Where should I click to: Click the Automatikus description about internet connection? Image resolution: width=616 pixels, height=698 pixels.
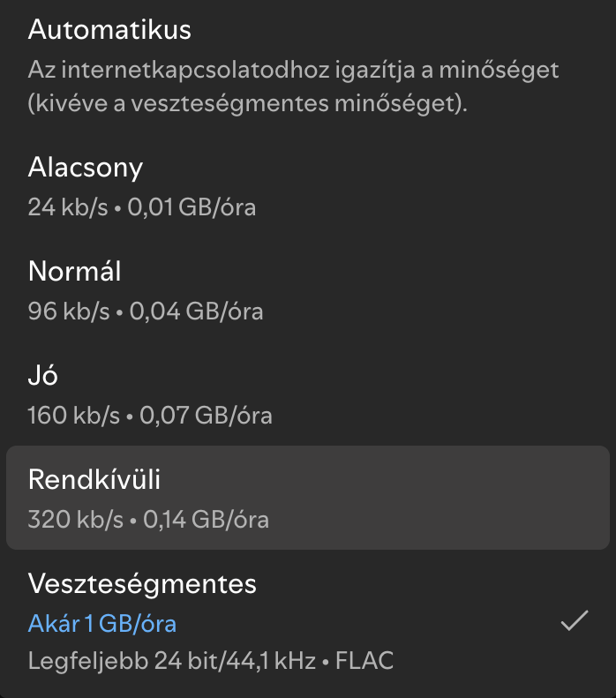tap(294, 69)
